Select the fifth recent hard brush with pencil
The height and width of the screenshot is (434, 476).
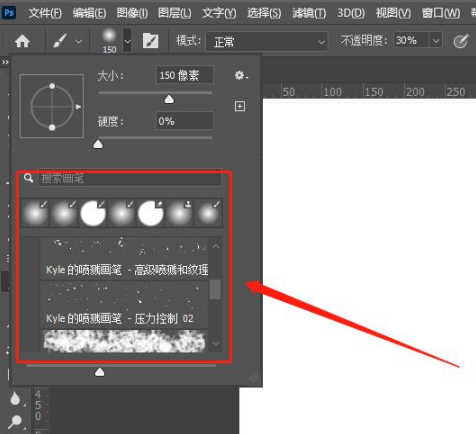(x=150, y=213)
